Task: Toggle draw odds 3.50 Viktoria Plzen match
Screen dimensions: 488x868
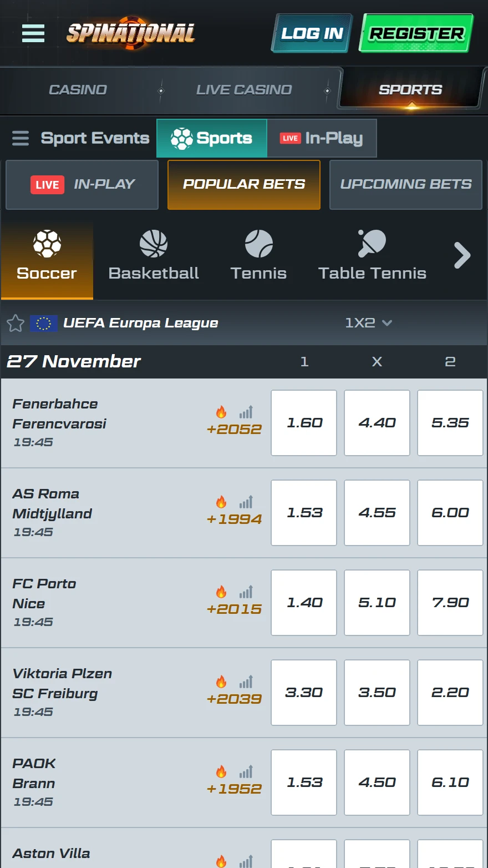Action: 377,693
